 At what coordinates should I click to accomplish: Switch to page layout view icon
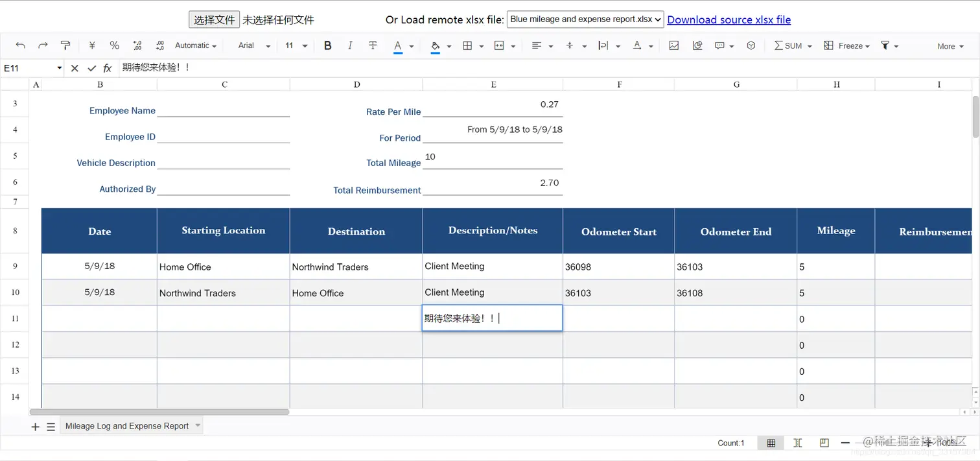(824, 443)
